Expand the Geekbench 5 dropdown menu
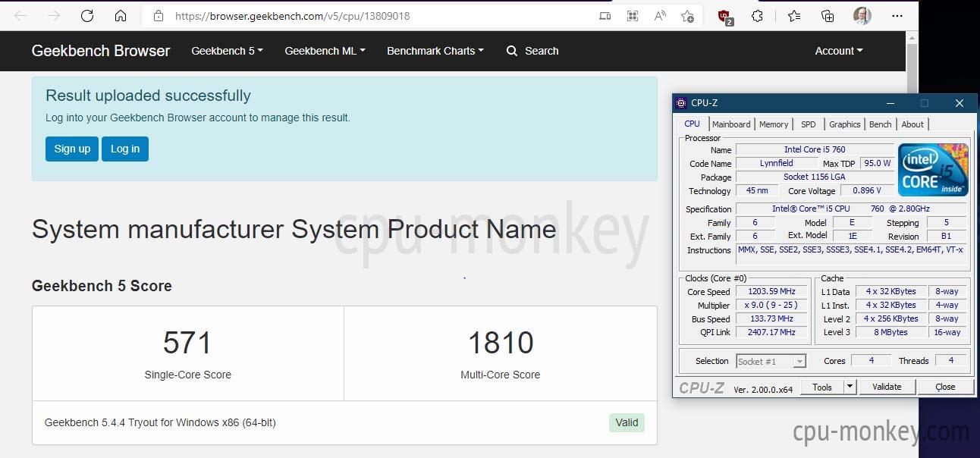The height and width of the screenshot is (458, 980). [228, 51]
